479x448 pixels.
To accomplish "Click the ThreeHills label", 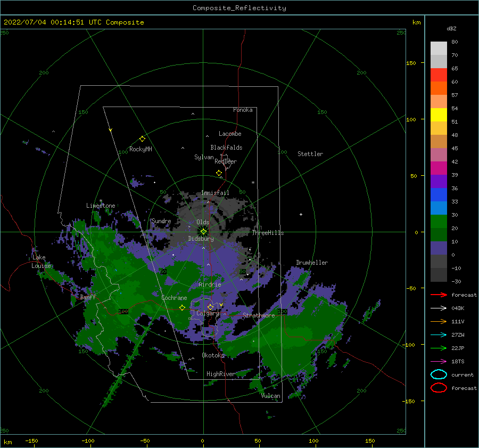I will [268, 233].
